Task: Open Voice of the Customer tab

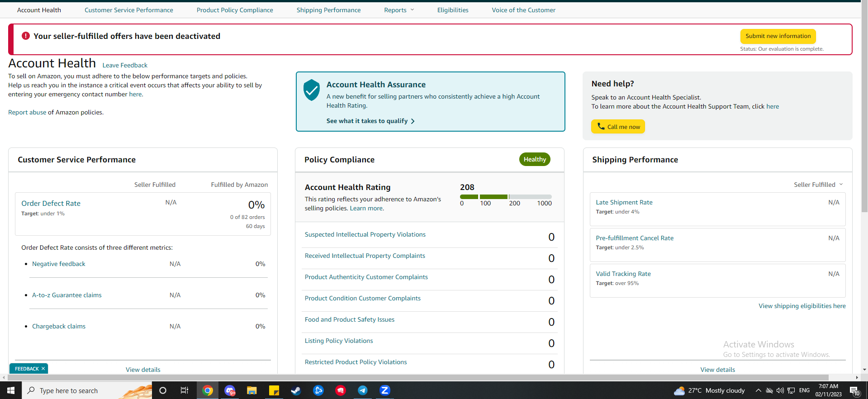Action: [x=524, y=10]
